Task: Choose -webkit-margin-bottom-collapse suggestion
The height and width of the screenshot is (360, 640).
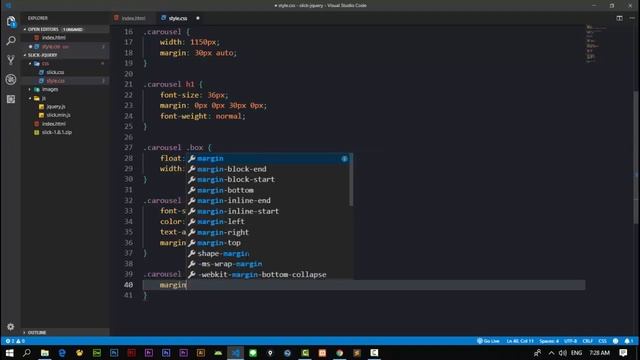Action: click(267, 275)
